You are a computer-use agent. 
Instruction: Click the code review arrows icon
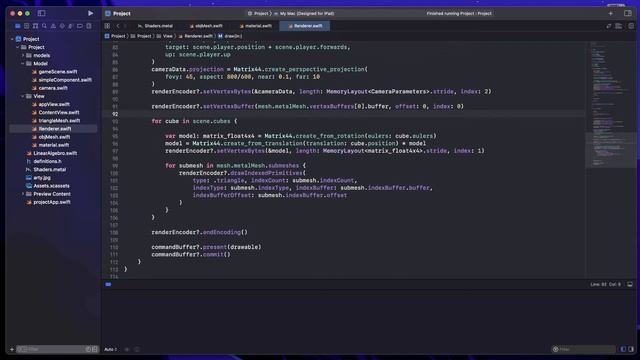pos(609,26)
